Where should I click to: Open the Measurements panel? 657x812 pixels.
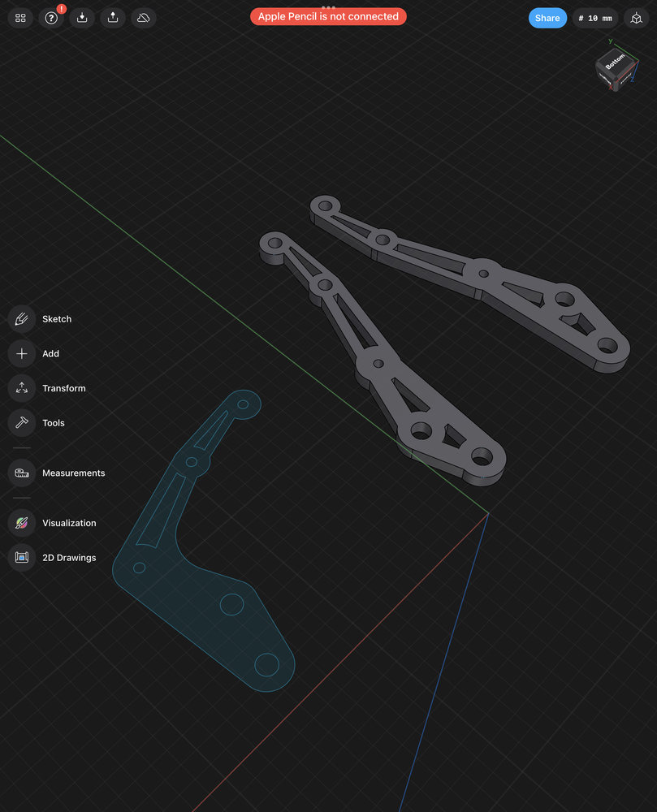[x=22, y=473]
